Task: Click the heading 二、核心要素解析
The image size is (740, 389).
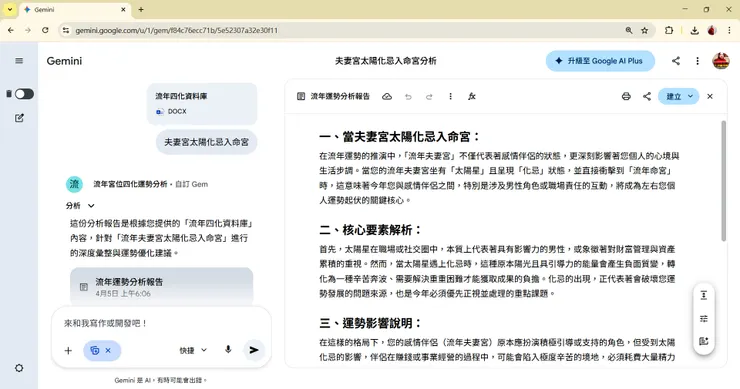Action: (370, 230)
